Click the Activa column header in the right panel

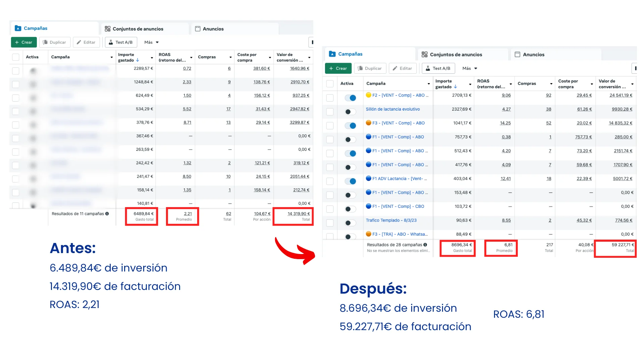pyautogui.click(x=347, y=84)
